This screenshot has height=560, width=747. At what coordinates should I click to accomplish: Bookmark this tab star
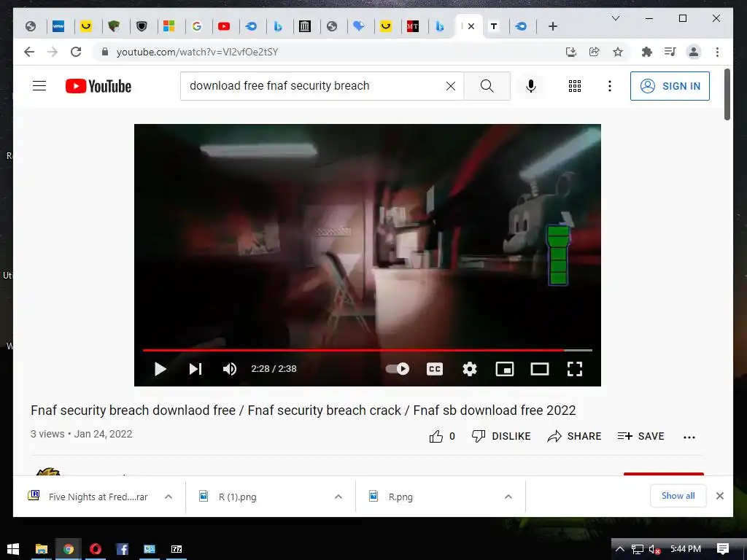618,52
